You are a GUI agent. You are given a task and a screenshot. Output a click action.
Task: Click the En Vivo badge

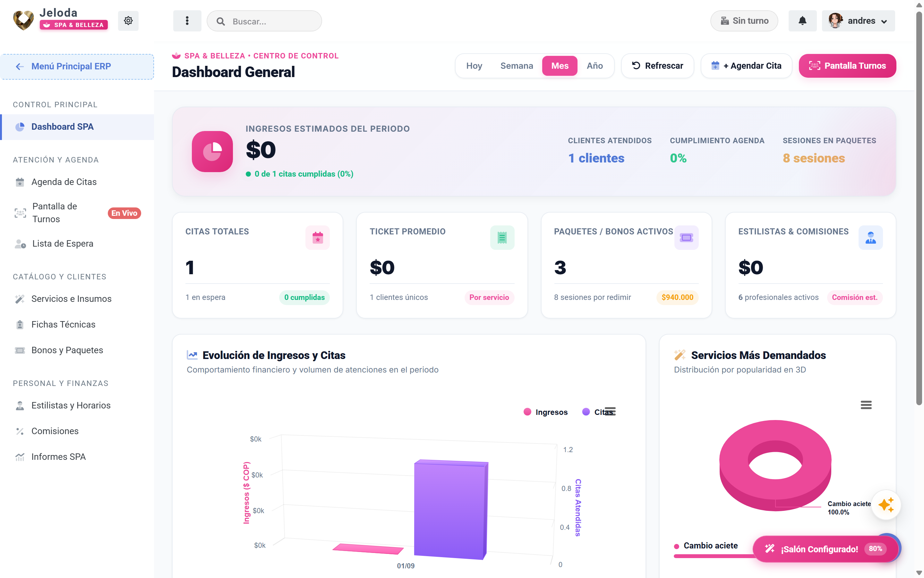coord(124,213)
